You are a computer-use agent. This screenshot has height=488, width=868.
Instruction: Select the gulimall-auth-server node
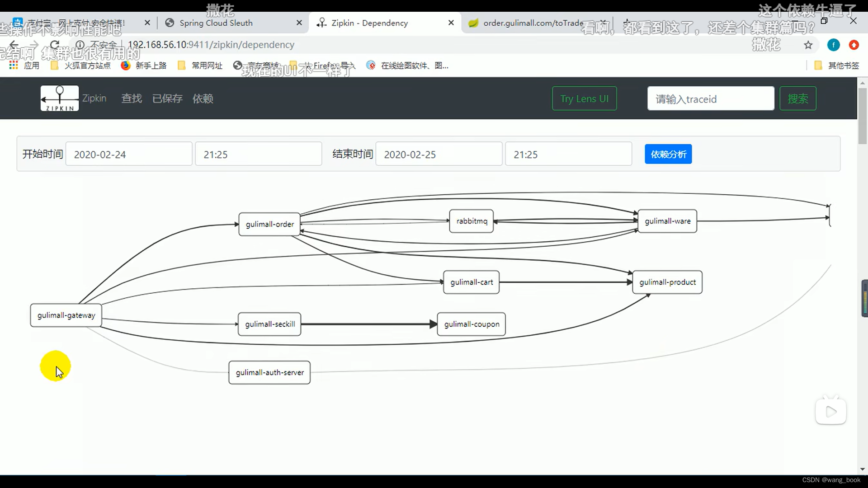pyautogui.click(x=269, y=372)
